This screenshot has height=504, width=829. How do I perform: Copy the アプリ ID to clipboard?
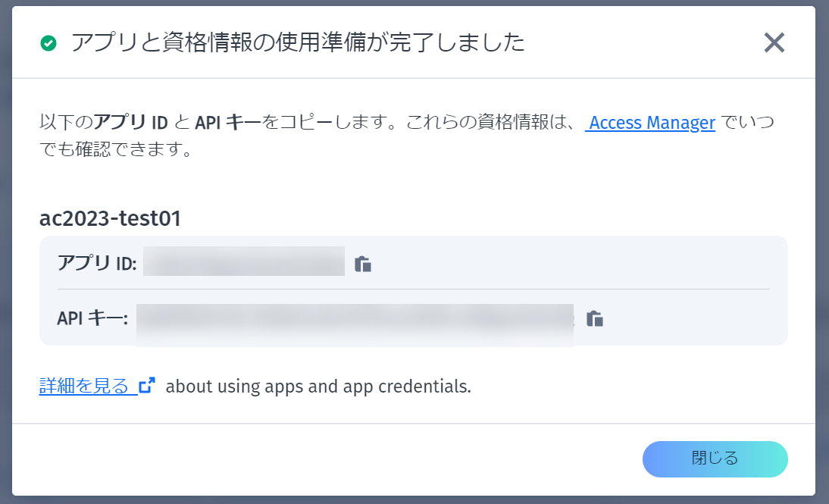tap(363, 264)
